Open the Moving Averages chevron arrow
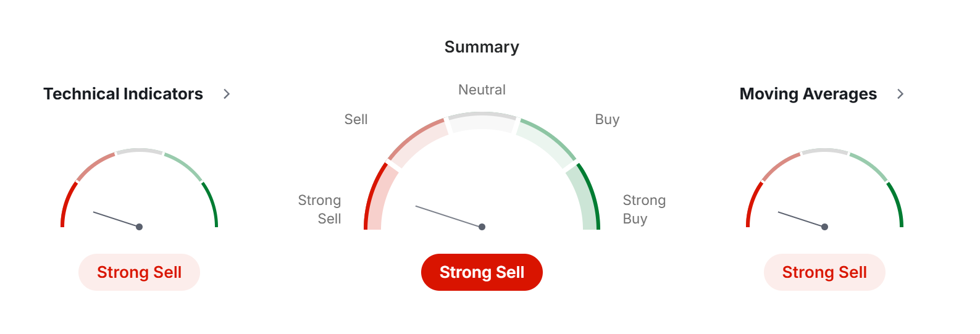 pos(900,94)
